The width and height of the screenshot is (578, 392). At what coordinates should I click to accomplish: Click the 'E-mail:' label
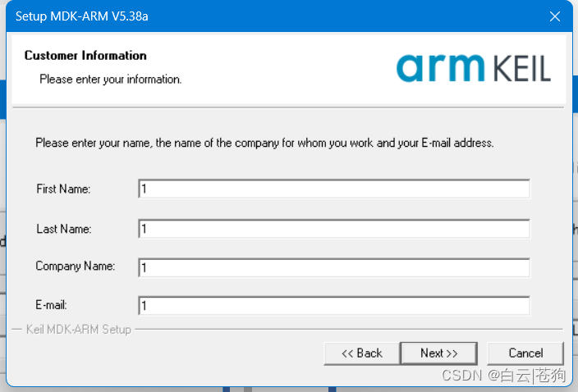pyautogui.click(x=51, y=305)
